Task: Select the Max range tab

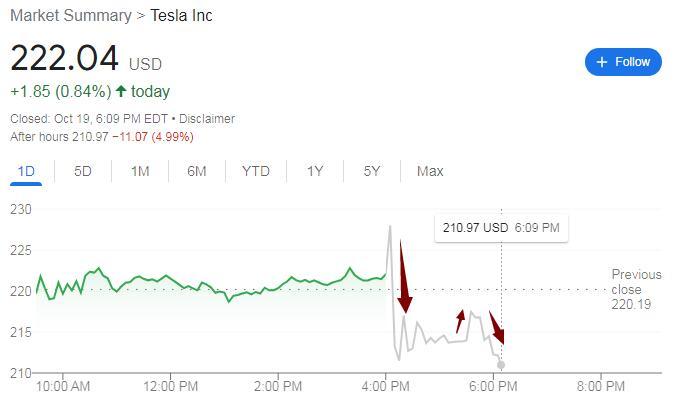Action: pos(430,171)
